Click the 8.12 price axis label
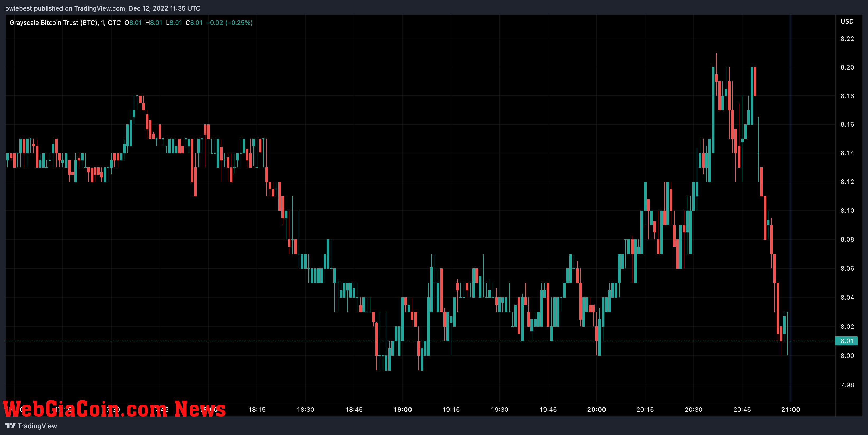Screen dimensions: 868x435 click(x=847, y=182)
